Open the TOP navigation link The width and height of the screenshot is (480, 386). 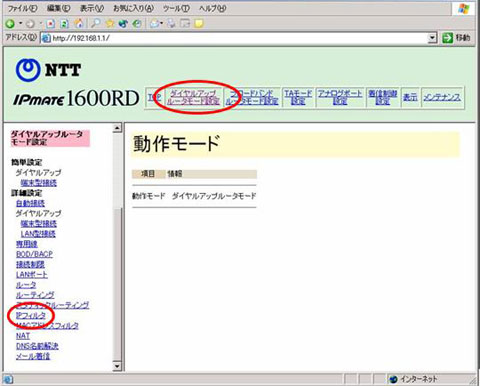[155, 97]
